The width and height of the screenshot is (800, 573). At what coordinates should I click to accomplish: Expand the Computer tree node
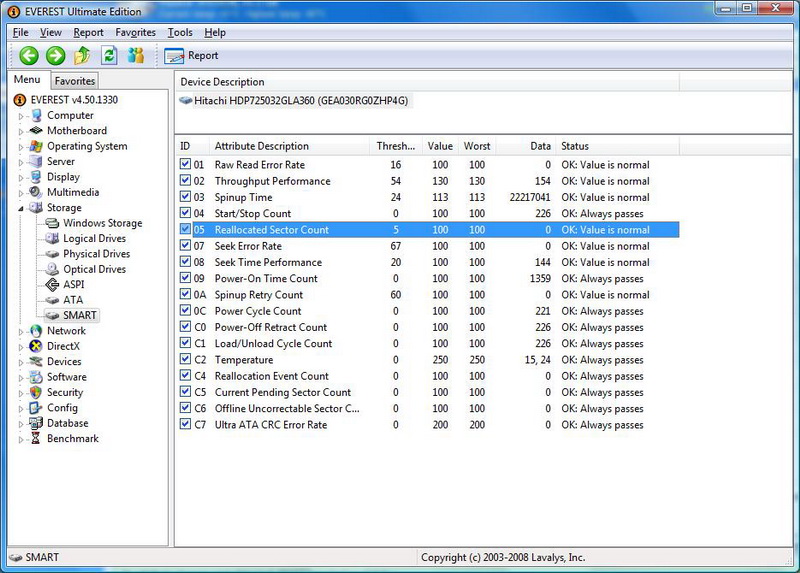point(20,116)
